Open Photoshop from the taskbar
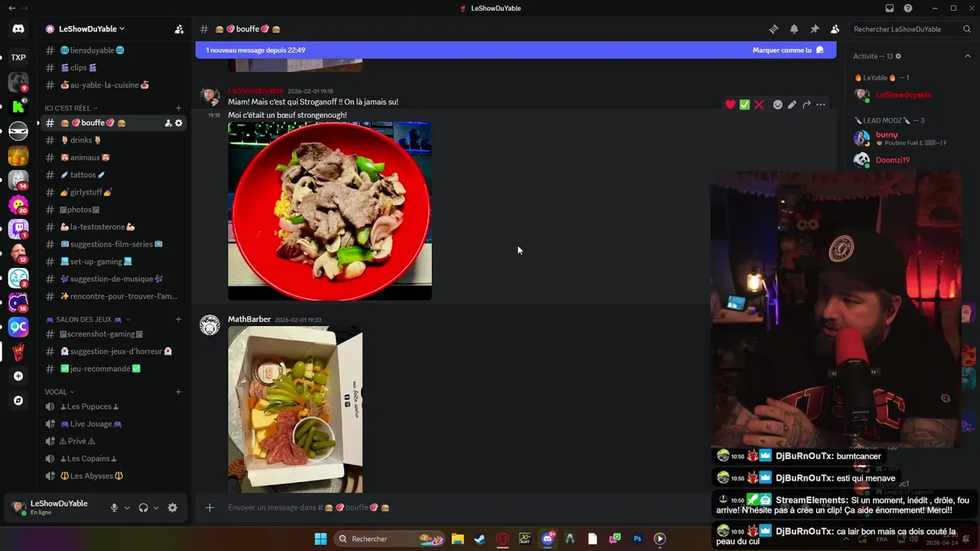The height and width of the screenshot is (551, 980). tap(637, 539)
